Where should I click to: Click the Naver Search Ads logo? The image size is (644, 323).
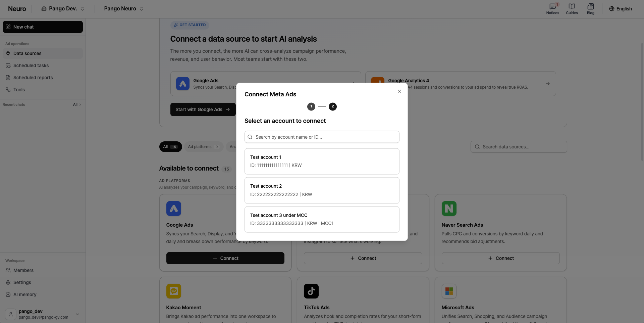[449, 209]
